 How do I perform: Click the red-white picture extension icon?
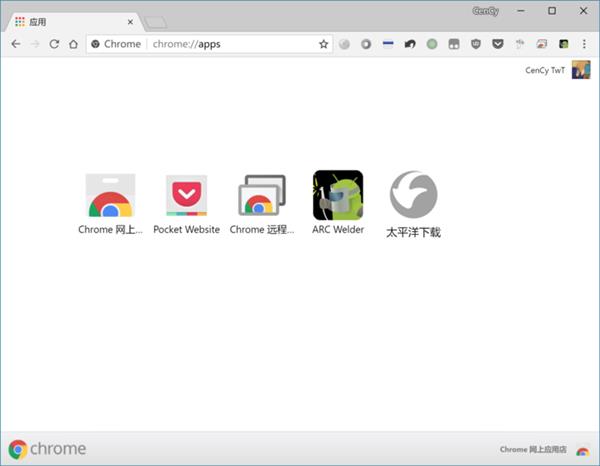pyautogui.click(x=541, y=44)
